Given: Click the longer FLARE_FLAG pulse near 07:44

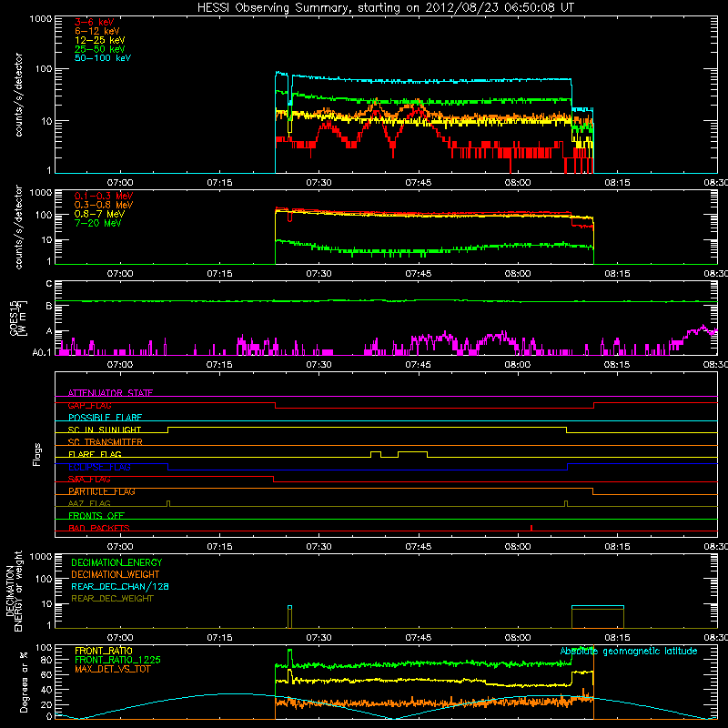Looking at the screenshot, I should tap(412, 454).
